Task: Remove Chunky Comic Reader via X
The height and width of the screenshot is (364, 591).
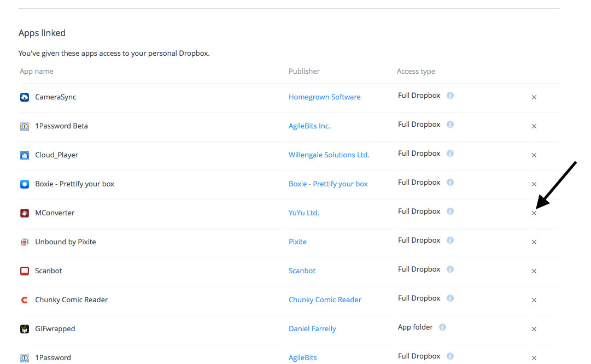Action: pyautogui.click(x=534, y=300)
